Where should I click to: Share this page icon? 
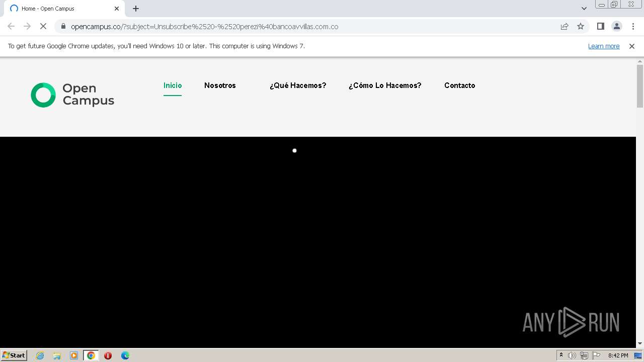point(565,26)
